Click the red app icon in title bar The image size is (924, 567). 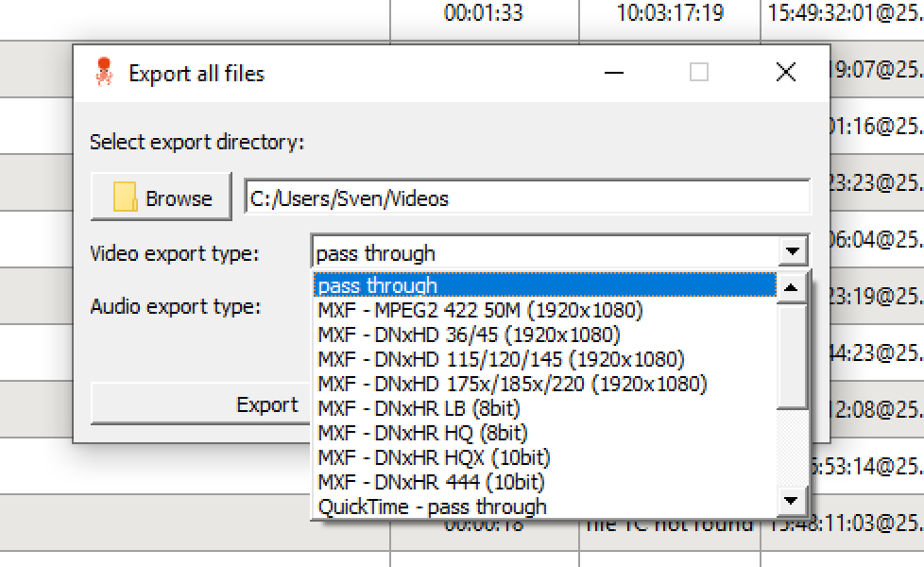[x=103, y=73]
